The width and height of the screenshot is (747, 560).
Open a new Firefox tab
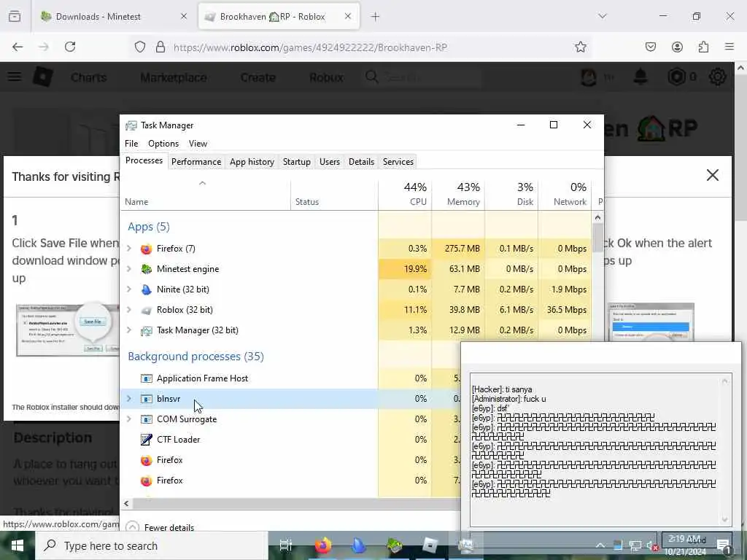click(376, 16)
